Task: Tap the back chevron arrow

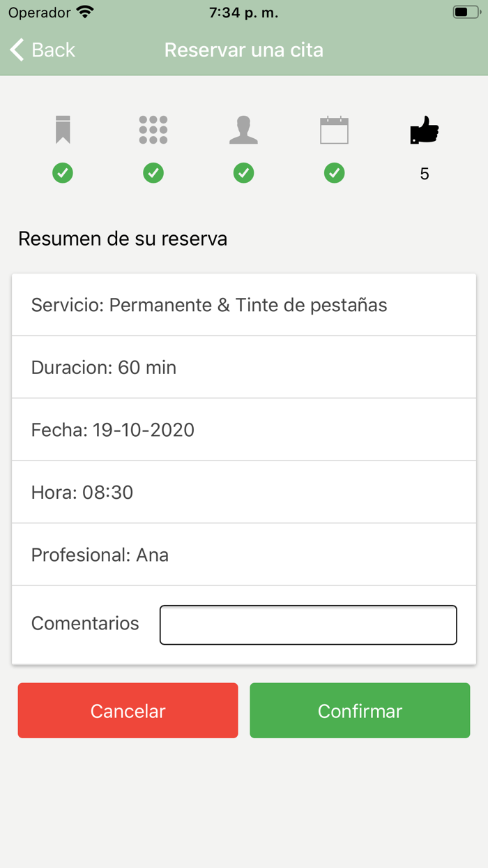Action: 17,50
